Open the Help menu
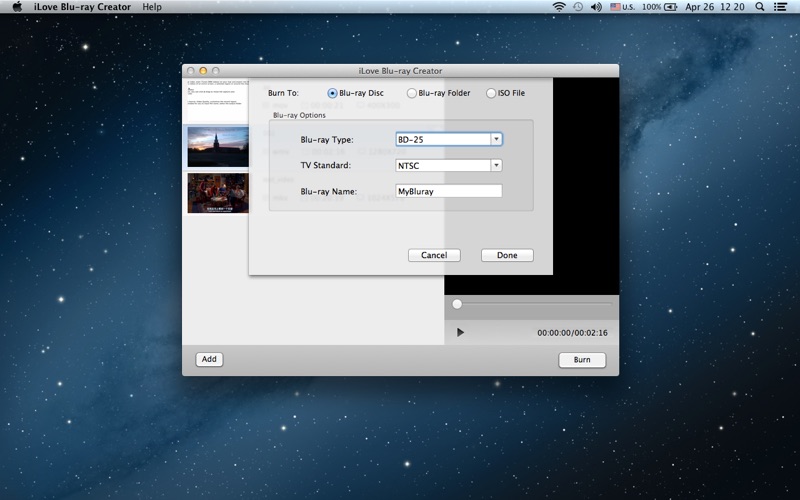 152,7
